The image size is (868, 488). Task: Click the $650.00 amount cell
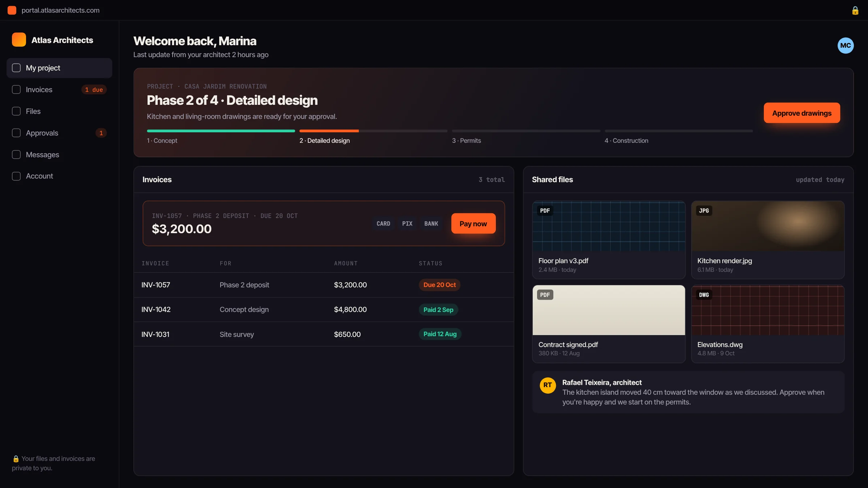[347, 334]
